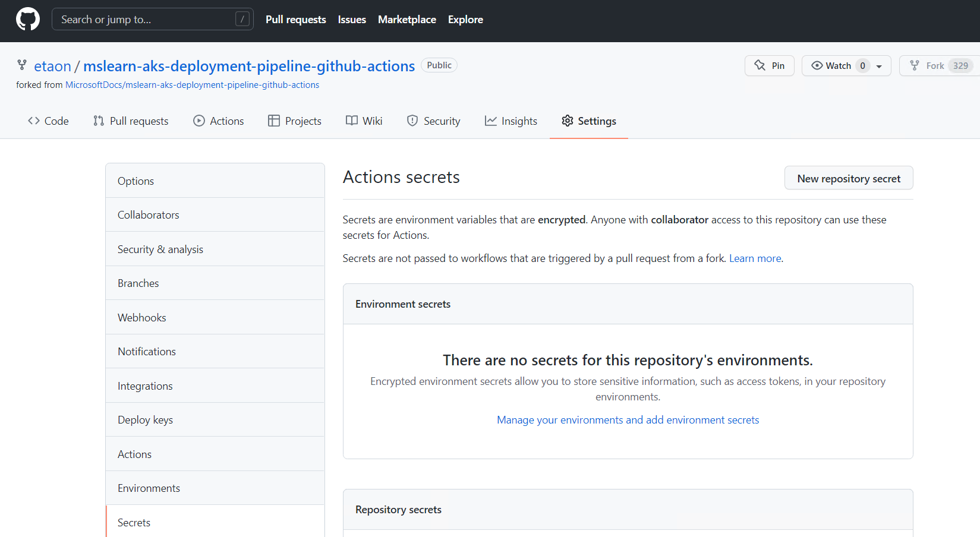The width and height of the screenshot is (980, 537).
Task: Open Deploy keys settings
Action: click(x=215, y=420)
